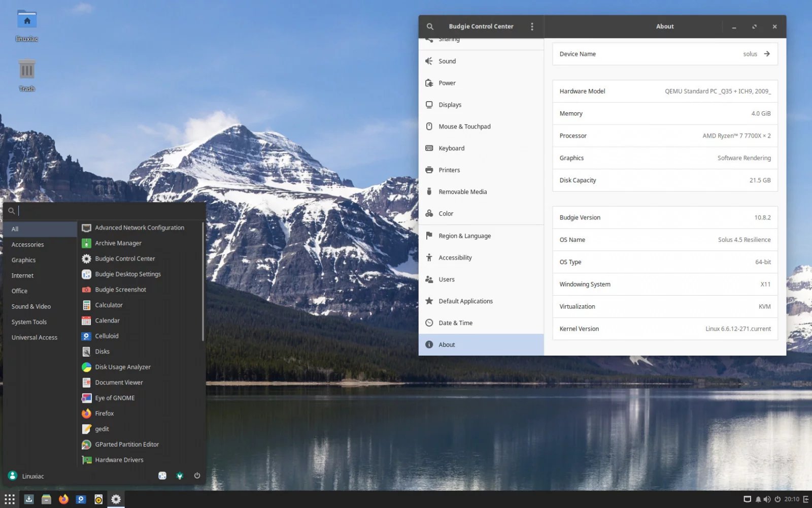Open the Control Center overflow menu
Screen dimensions: 812x508
coord(532,26)
